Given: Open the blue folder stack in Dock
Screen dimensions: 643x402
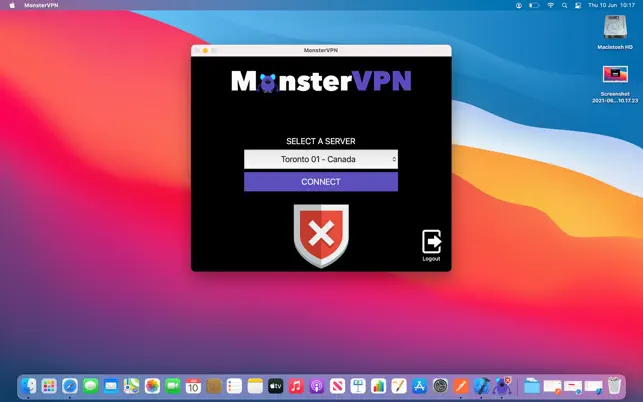Looking at the screenshot, I should (532, 386).
